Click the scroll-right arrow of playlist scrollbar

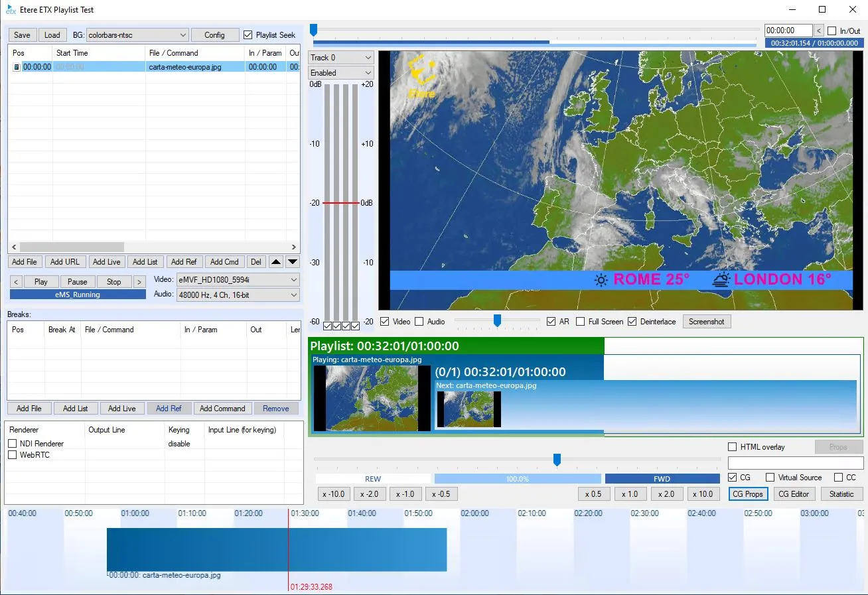(x=294, y=247)
